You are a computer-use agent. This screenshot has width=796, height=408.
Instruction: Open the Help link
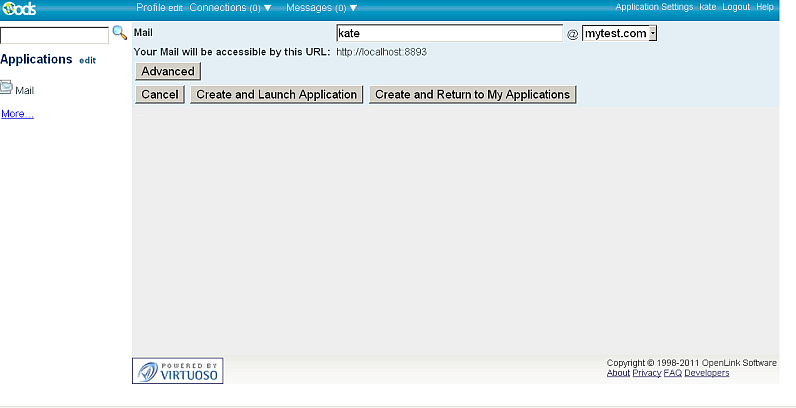pos(765,7)
